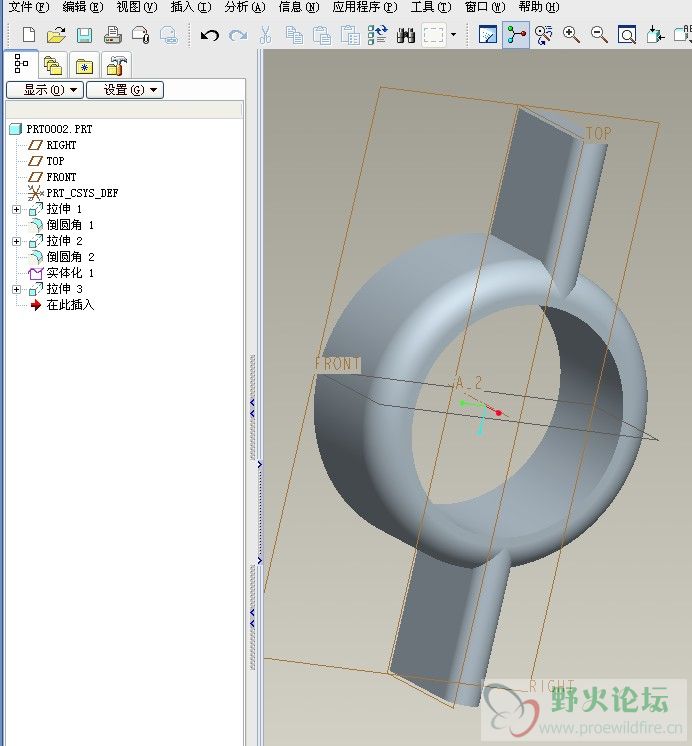Click the repaint screen icon
Screen dimensions: 692x746
(x=488, y=35)
